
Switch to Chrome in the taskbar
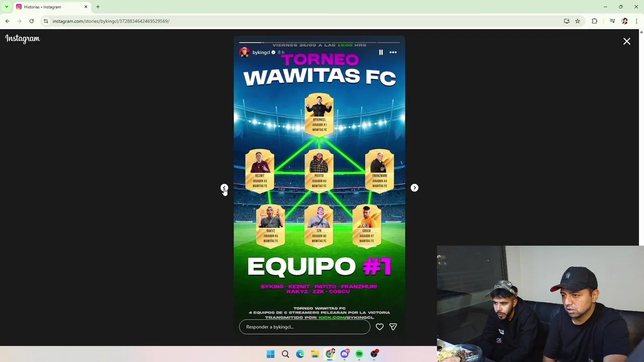tap(330, 354)
